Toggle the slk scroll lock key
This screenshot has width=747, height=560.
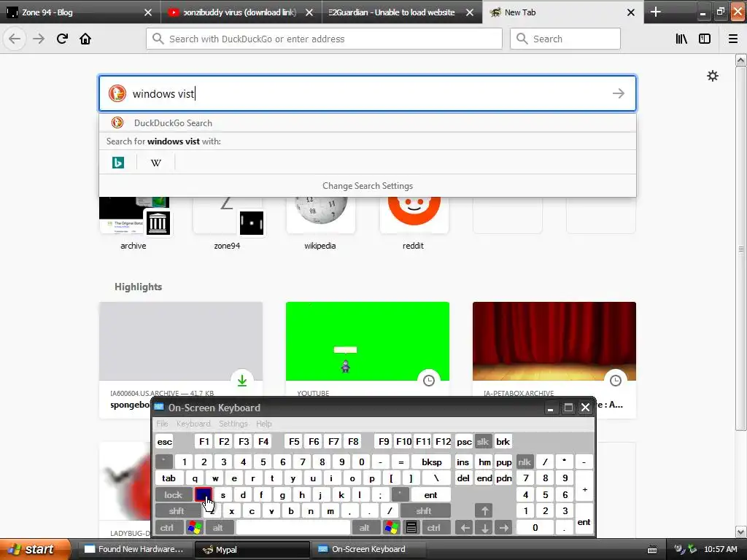click(x=483, y=441)
